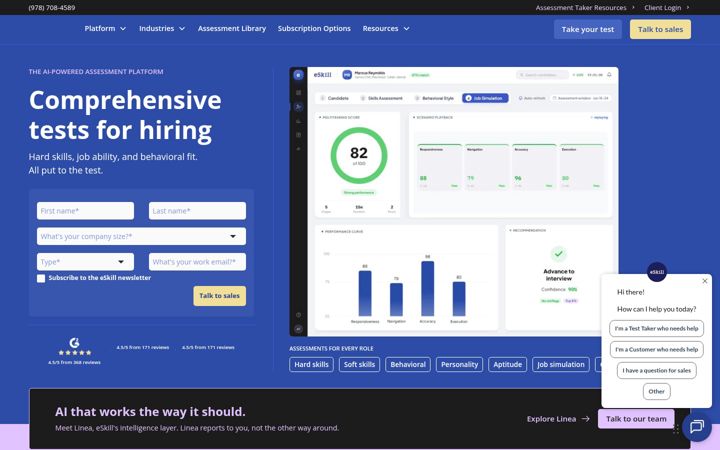Select the Skills Assessment tab in dashboard preview
The width and height of the screenshot is (720, 450).
click(x=382, y=98)
